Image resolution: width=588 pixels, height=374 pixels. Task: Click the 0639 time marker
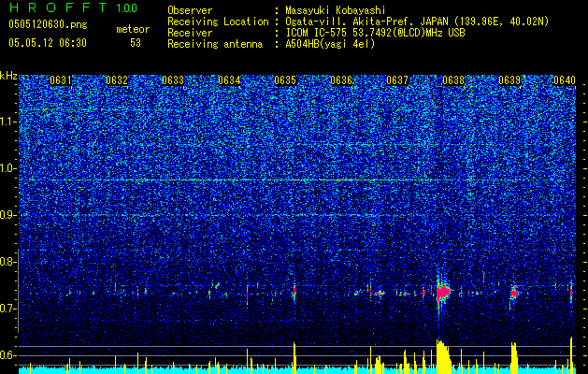click(509, 80)
